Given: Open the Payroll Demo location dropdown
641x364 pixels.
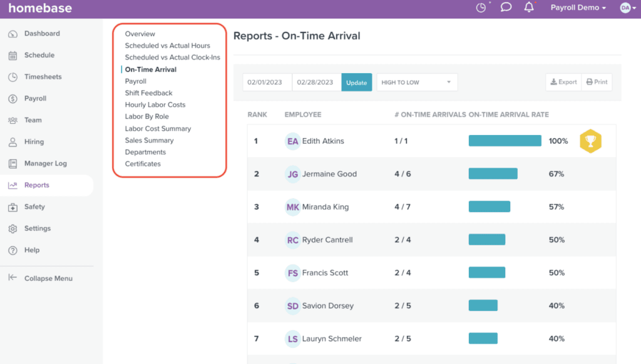Looking at the screenshot, I should click(x=578, y=8).
